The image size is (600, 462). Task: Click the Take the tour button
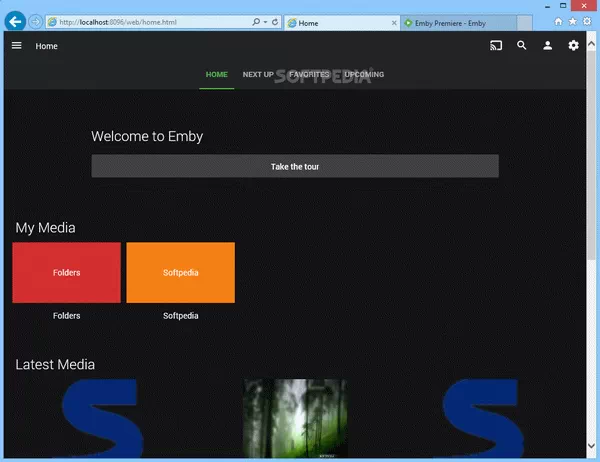[x=295, y=167]
